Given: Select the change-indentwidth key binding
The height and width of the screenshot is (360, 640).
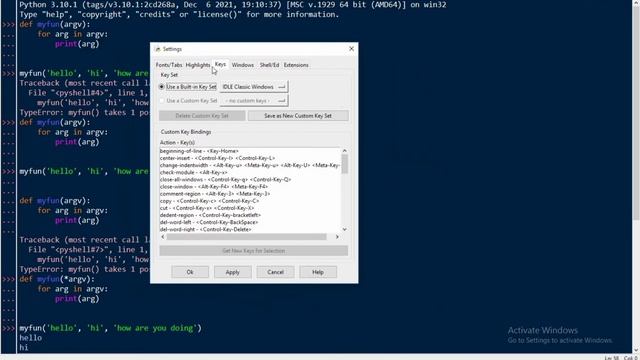Looking at the screenshot, I should pyautogui.click(x=250, y=165).
